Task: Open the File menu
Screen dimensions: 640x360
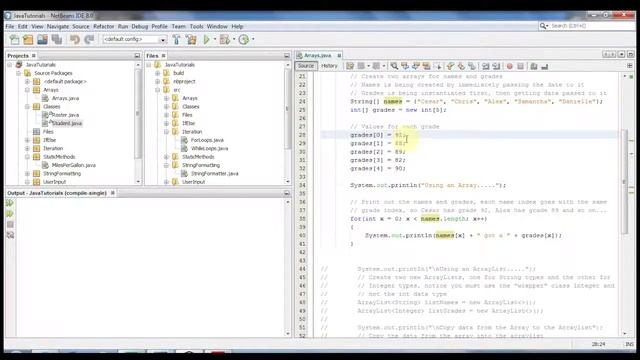Action: tap(10, 27)
